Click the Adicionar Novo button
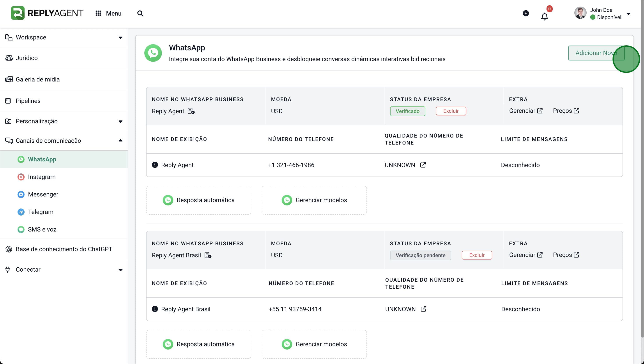 [x=596, y=53]
